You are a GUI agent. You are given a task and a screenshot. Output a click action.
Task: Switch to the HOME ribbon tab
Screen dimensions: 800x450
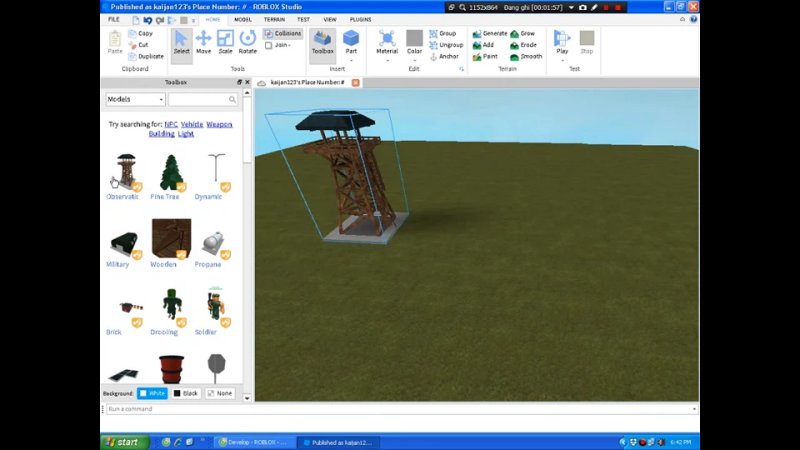click(213, 19)
